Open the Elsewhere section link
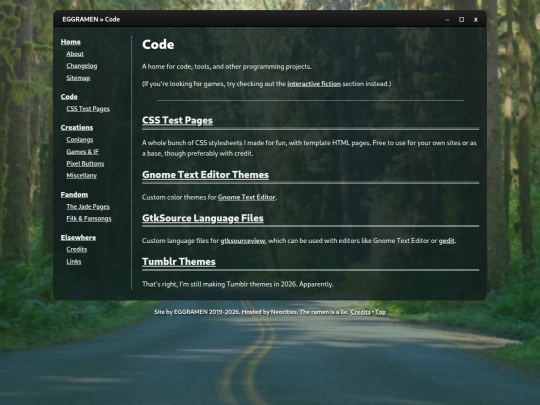 [x=78, y=238]
